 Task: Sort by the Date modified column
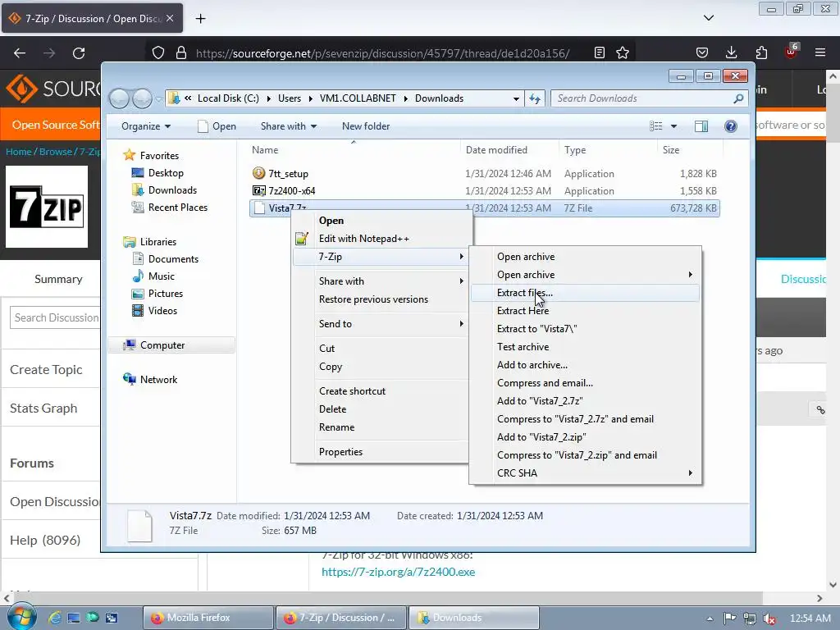[x=509, y=150]
